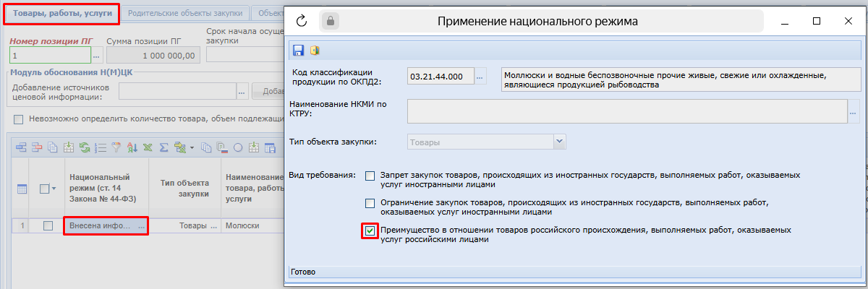Click the 'Национальный режим' column header
This screenshot has height=289, width=868.
point(106,189)
